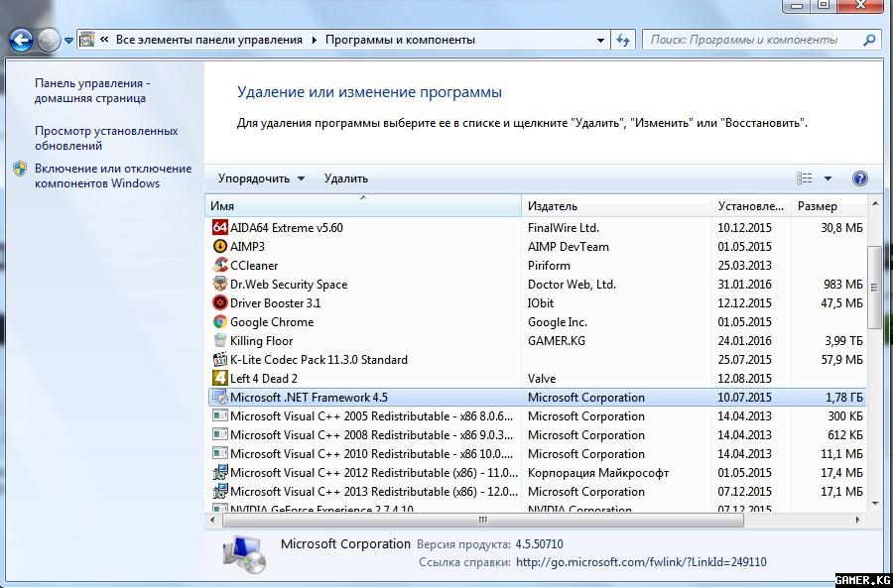Sort list by Издатель column header

(617, 206)
